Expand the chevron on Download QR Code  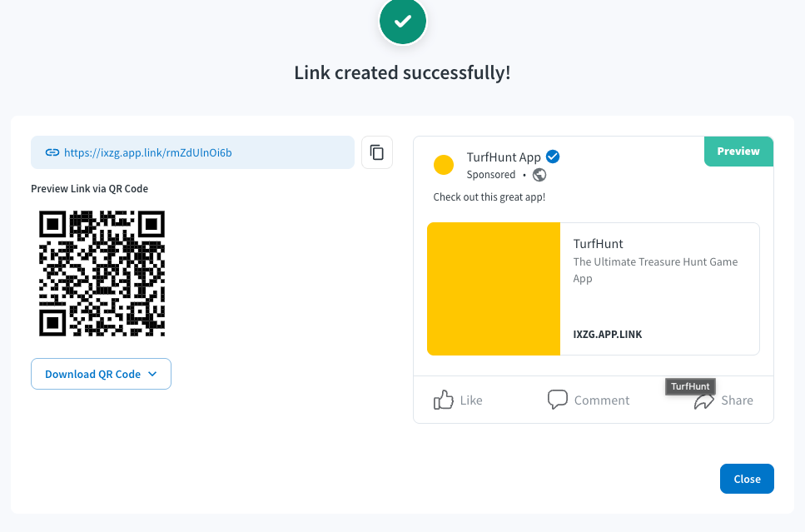[x=152, y=374]
